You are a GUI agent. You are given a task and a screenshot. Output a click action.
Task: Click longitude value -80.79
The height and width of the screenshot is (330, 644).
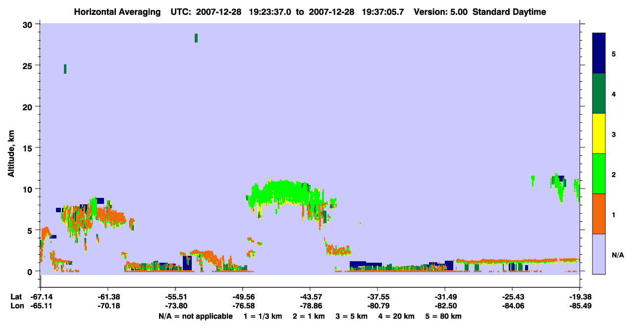click(x=377, y=306)
